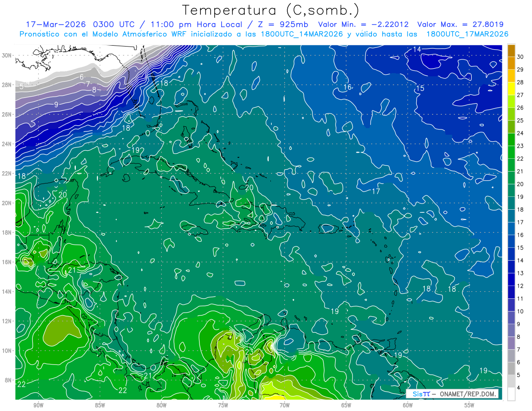The height and width of the screenshot is (411, 532).
Task: Click the 25 label on the color scale
Action: click(520, 120)
